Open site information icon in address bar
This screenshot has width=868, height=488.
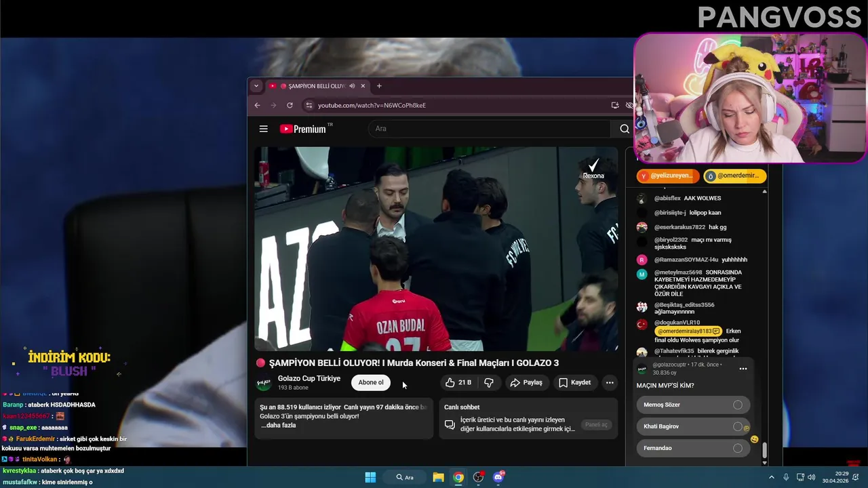(309, 105)
